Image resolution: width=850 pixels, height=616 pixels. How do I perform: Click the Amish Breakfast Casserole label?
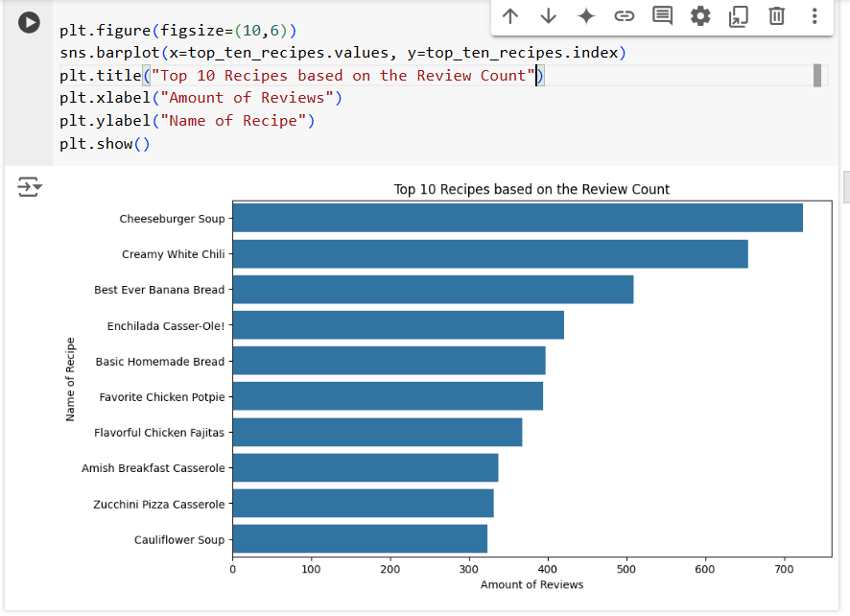[153, 468]
